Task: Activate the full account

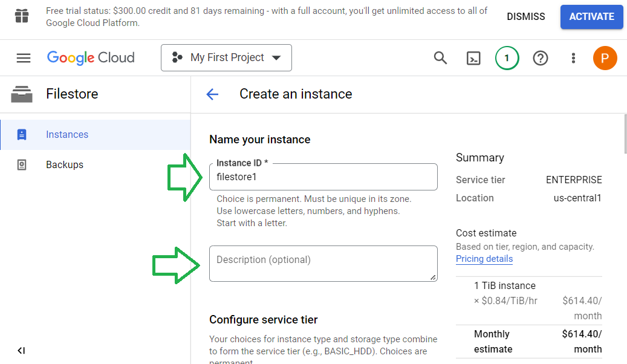Action: (x=591, y=16)
